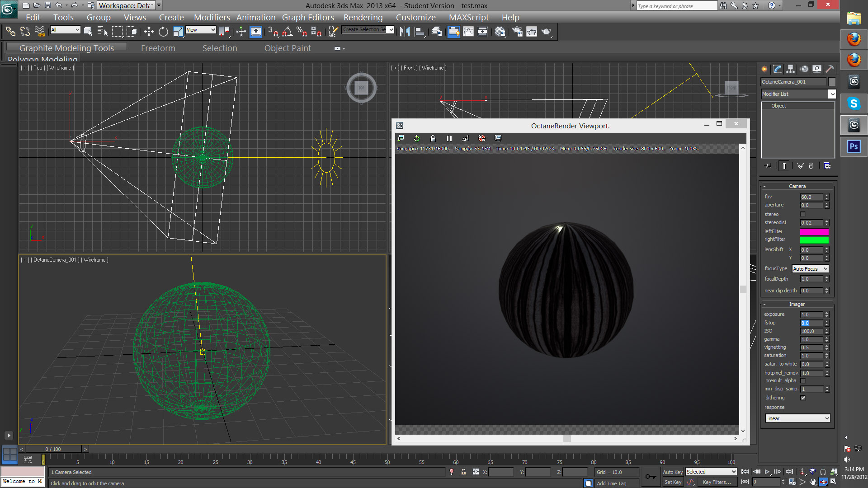868x488 pixels.
Task: Open the response Linear dropdown
Action: (x=797, y=418)
